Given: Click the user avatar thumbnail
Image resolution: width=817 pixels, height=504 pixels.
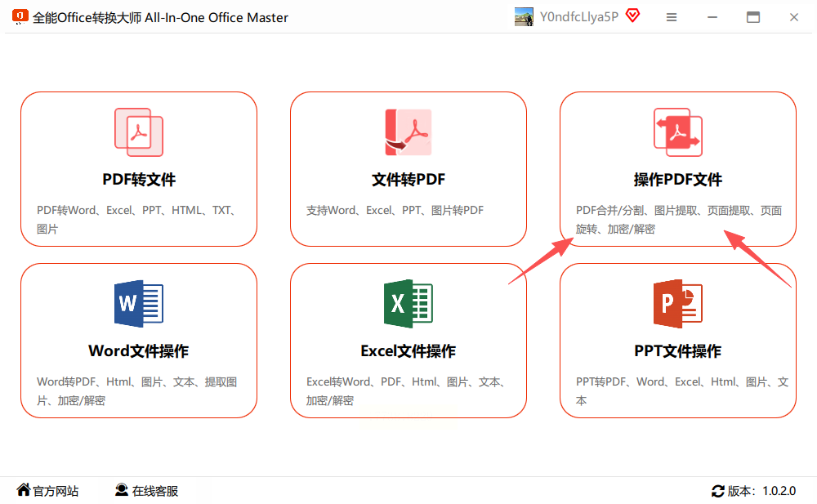Looking at the screenshot, I should pos(524,16).
